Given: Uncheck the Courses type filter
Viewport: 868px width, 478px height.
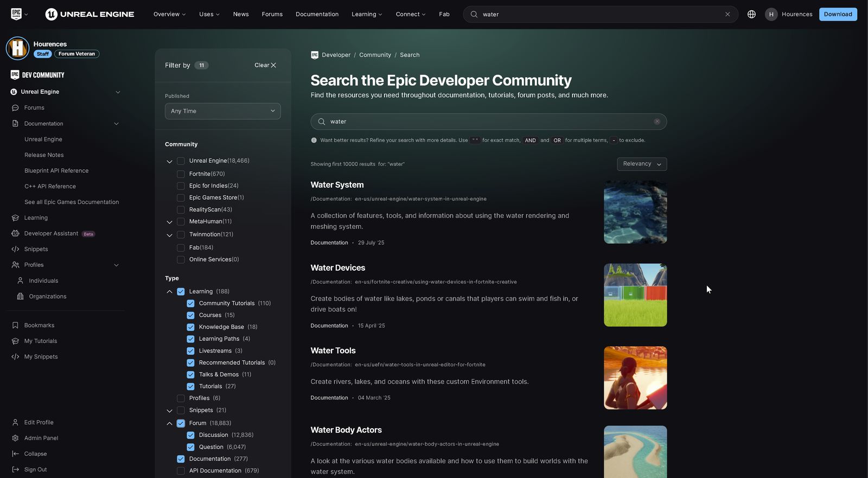Looking at the screenshot, I should 191,315.
